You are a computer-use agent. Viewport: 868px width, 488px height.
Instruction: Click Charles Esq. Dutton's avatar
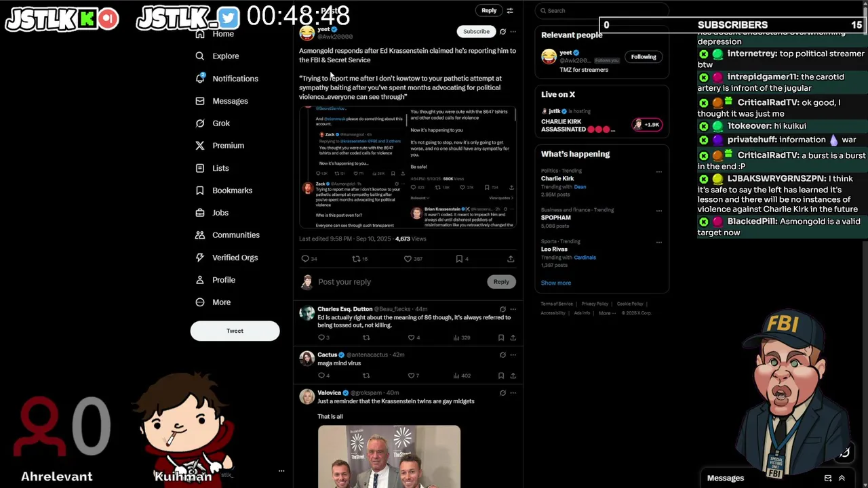(x=307, y=313)
